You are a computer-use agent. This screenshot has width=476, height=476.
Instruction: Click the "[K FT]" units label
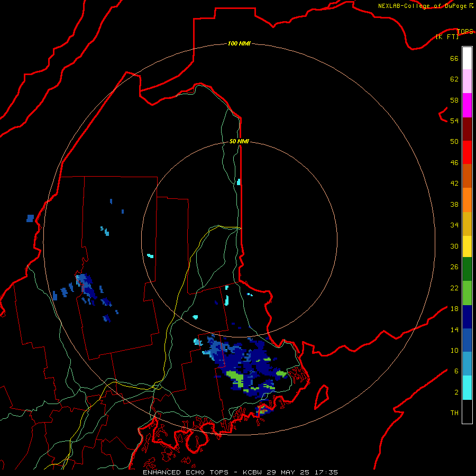447,36
